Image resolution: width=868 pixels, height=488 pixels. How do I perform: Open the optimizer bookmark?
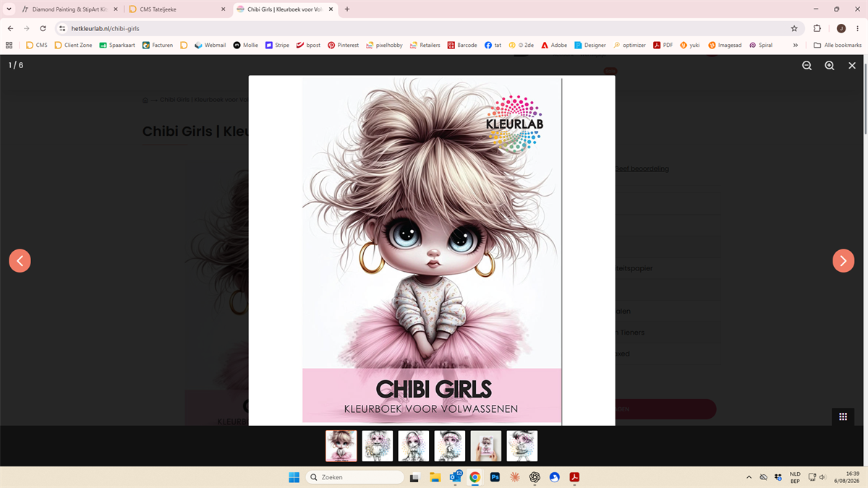pyautogui.click(x=629, y=45)
